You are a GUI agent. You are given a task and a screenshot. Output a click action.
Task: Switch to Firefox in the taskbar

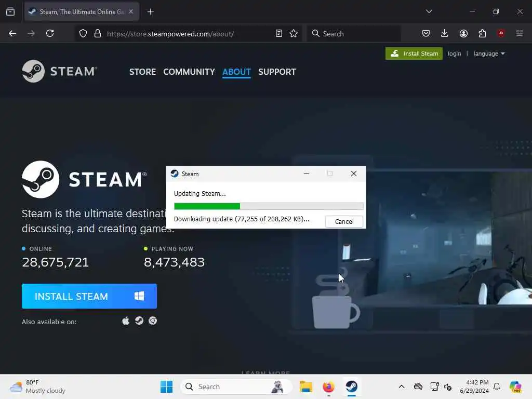coord(328,387)
